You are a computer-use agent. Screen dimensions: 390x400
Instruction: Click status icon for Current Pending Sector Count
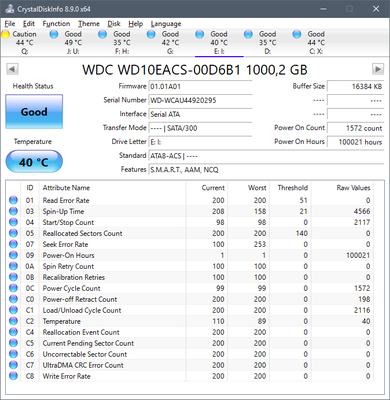[x=13, y=343]
